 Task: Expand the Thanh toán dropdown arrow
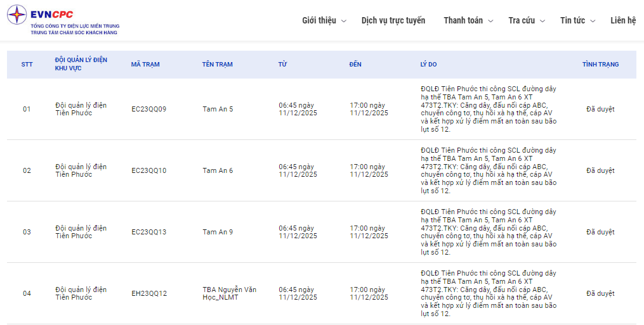[x=490, y=21]
